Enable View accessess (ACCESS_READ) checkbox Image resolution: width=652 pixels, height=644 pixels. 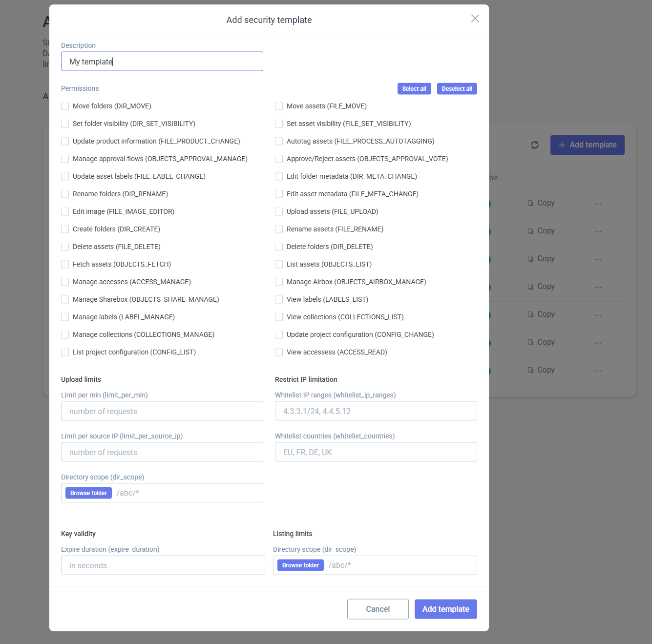tap(279, 353)
